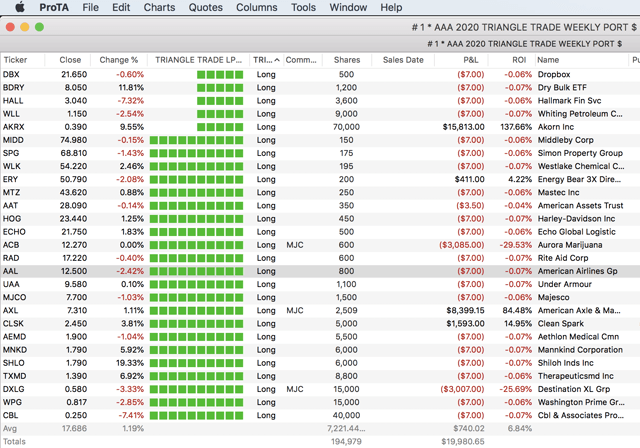Viewport: 640px width, 448px height.
Task: Select the CBL ticker cell
Action: pos(11,415)
